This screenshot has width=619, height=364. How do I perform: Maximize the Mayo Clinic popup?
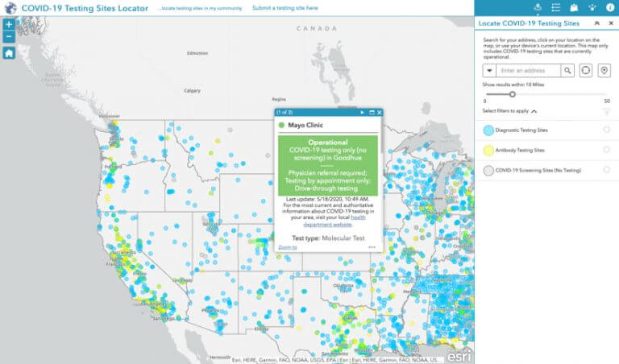[372, 113]
